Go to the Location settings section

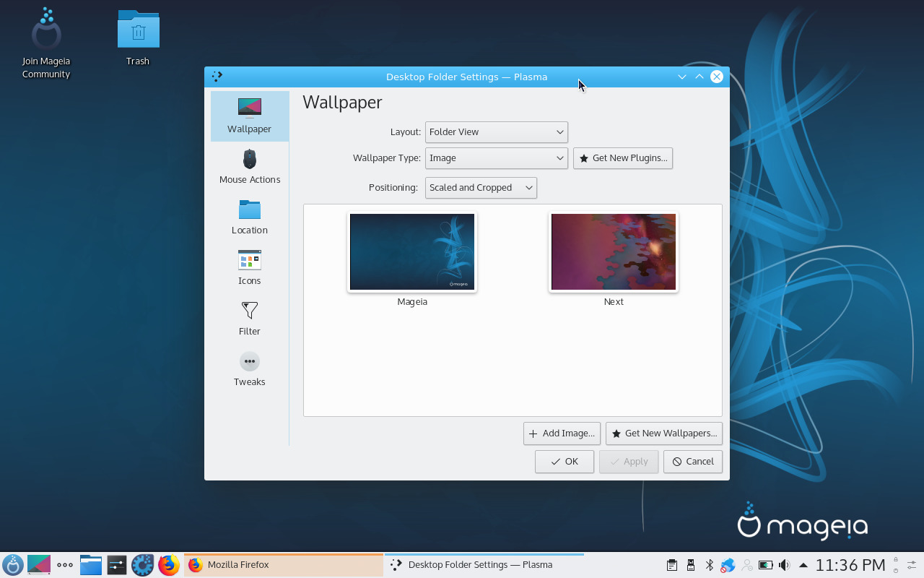tap(250, 217)
